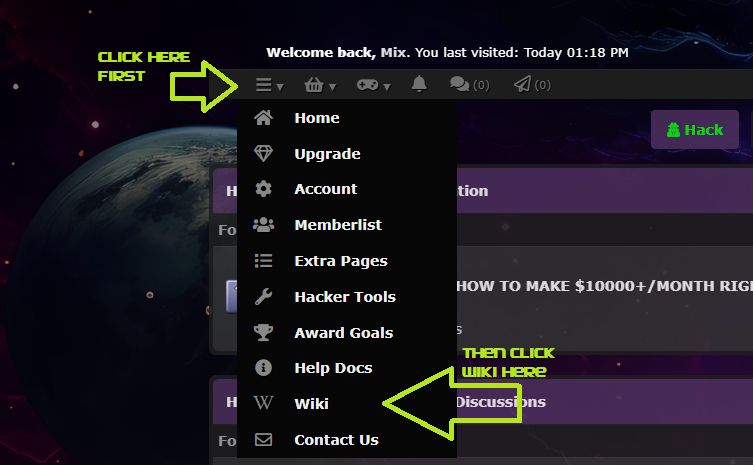This screenshot has width=753, height=465.
Task: Expand the hamburger menu dropdown arrow
Action: coord(280,87)
